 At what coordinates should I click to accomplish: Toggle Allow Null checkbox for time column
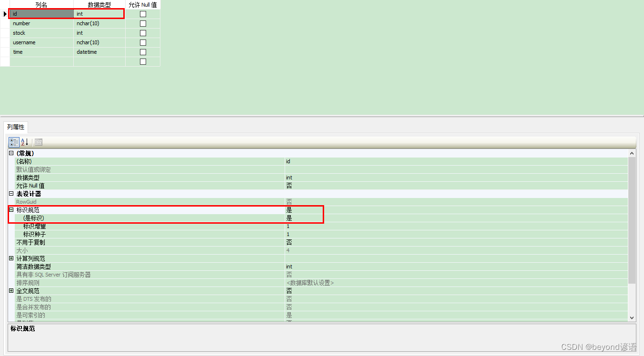pyautogui.click(x=143, y=52)
